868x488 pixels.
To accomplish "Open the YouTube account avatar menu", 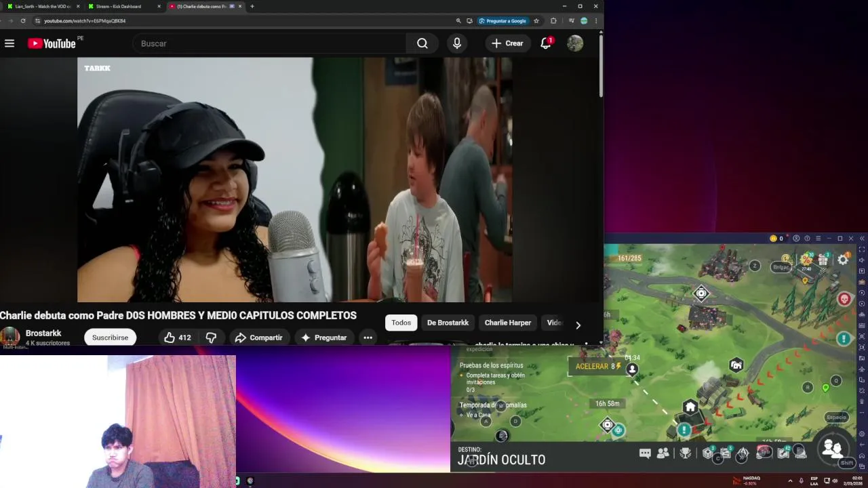I will point(575,43).
